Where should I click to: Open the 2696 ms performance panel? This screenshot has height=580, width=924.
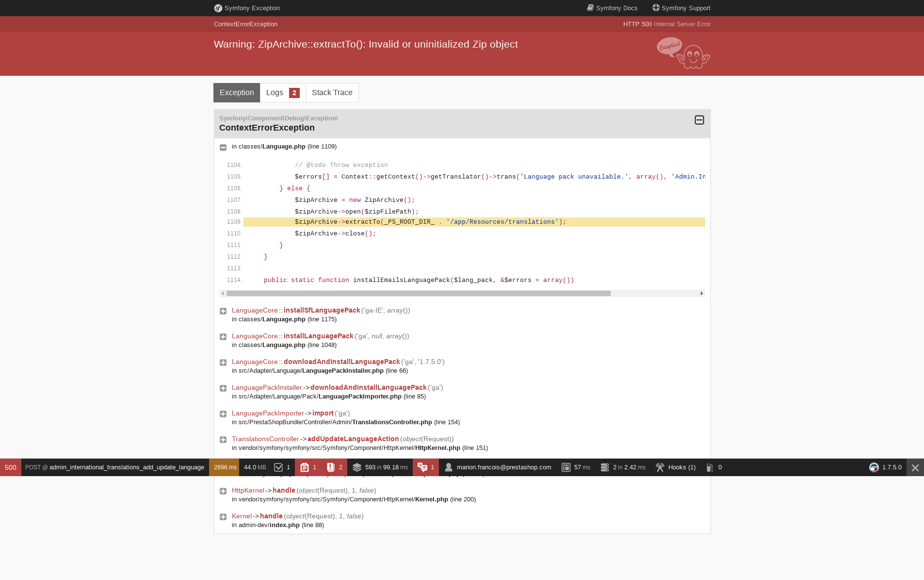tap(225, 467)
